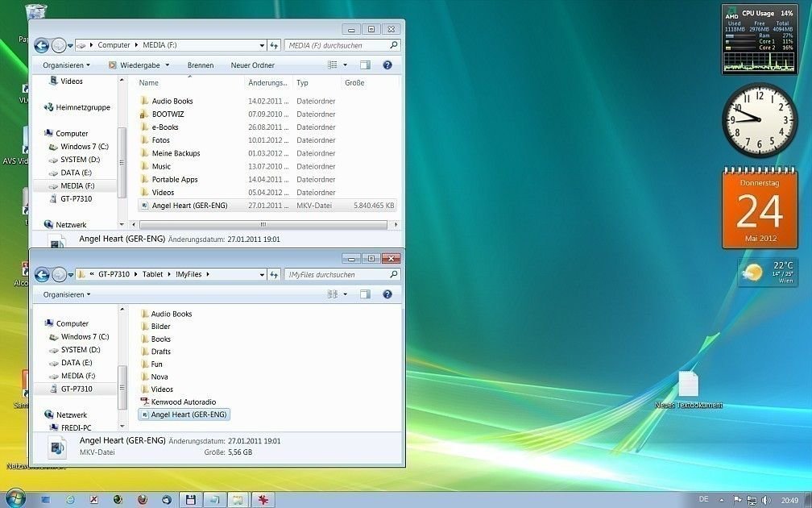Refresh the !MyFiles address bar
This screenshot has height=508, width=812.
coord(274,275)
